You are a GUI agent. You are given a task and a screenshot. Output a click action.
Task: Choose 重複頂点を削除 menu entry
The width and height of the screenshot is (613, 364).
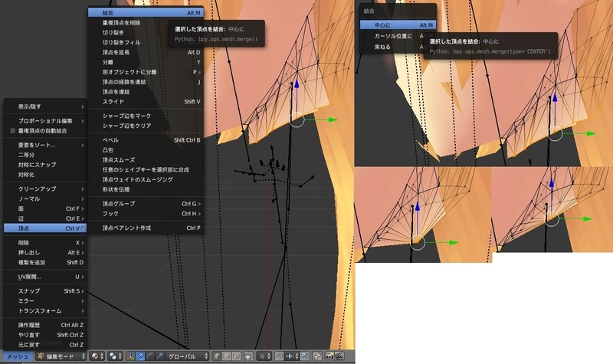click(x=146, y=23)
